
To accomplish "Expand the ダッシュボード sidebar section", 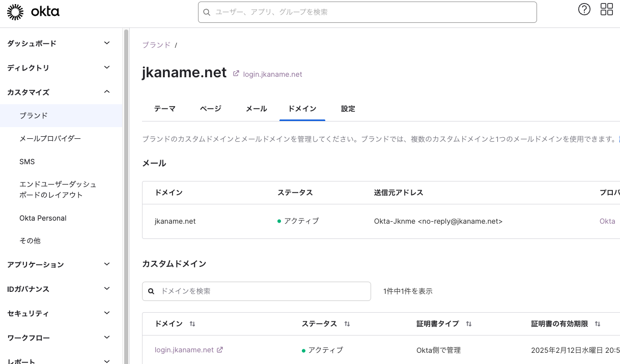I will click(x=107, y=43).
